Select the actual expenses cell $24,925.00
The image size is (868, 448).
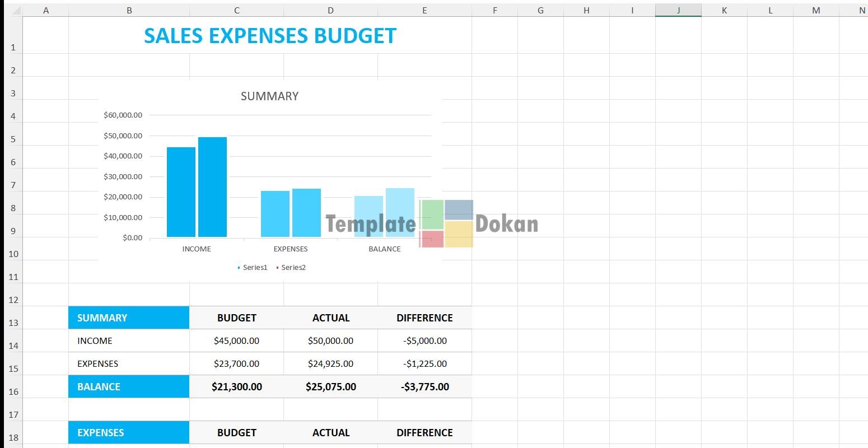pyautogui.click(x=330, y=363)
